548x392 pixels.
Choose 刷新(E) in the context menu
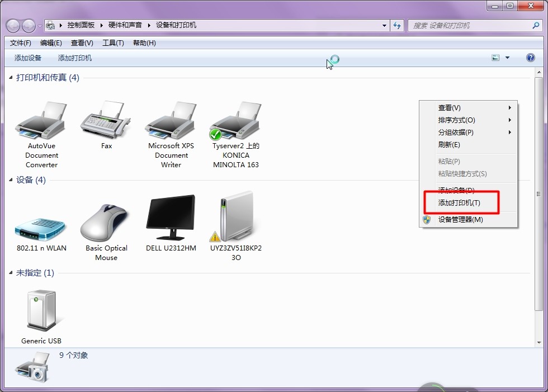pos(469,145)
